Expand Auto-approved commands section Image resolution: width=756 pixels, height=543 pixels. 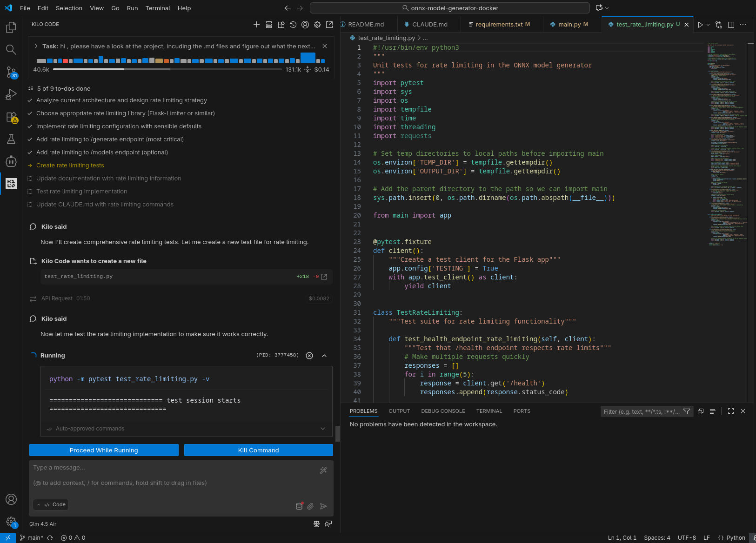point(323,429)
